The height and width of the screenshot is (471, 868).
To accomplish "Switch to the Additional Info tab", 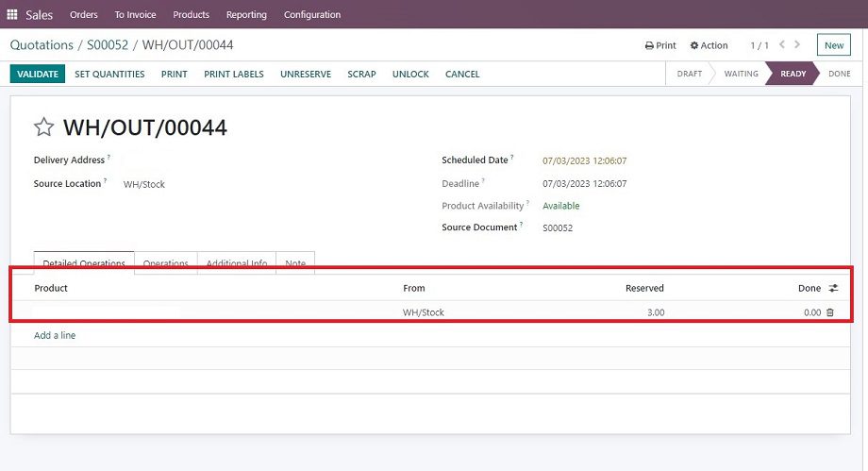I will tap(236, 263).
